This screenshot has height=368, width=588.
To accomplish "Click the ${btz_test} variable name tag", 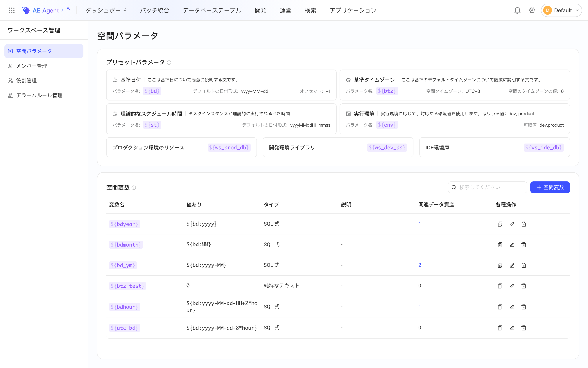I will (127, 286).
